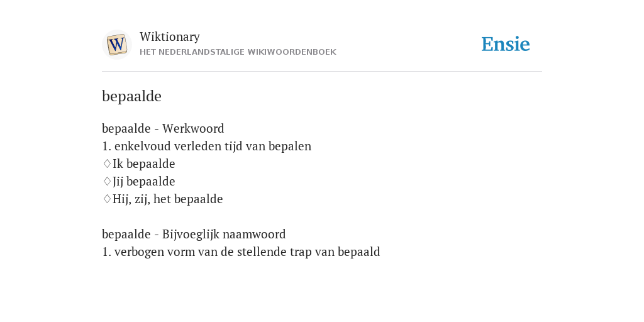
Task: Click the word 'bepaald' ending the last line
Action: click(359, 252)
